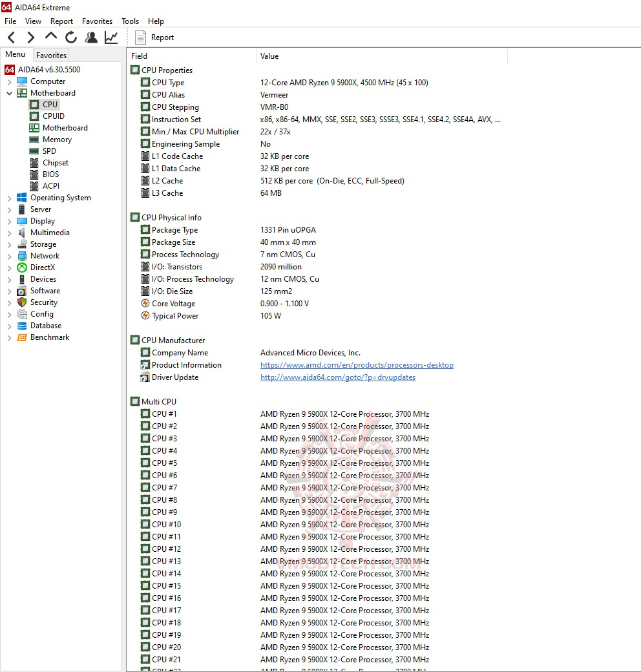Select the SPD module icon

(x=34, y=151)
